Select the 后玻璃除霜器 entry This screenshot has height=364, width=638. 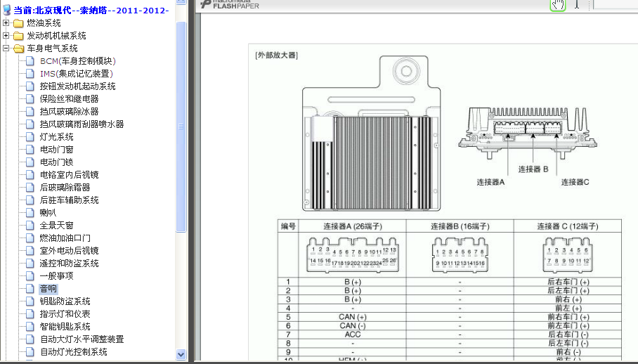[x=65, y=187]
